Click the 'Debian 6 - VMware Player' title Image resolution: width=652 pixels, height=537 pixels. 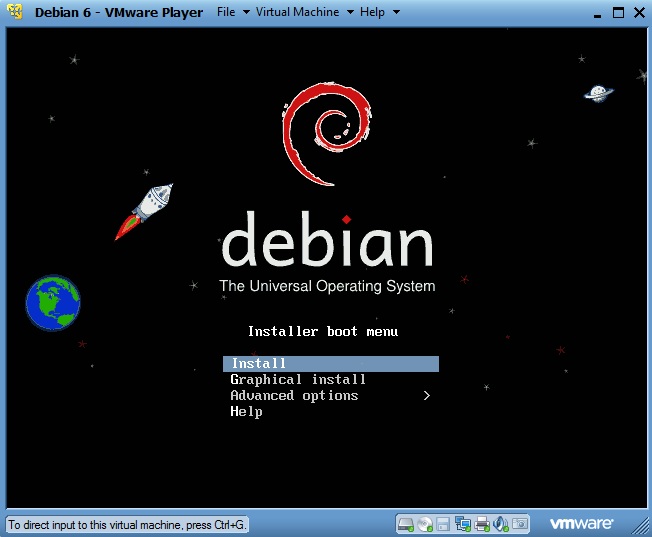[x=119, y=12]
